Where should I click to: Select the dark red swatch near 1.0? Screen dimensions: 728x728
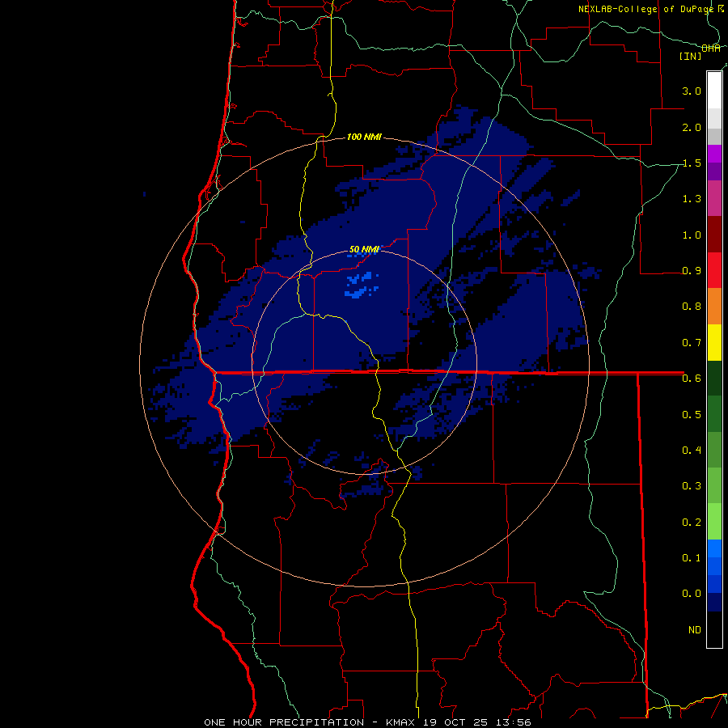[x=714, y=234]
